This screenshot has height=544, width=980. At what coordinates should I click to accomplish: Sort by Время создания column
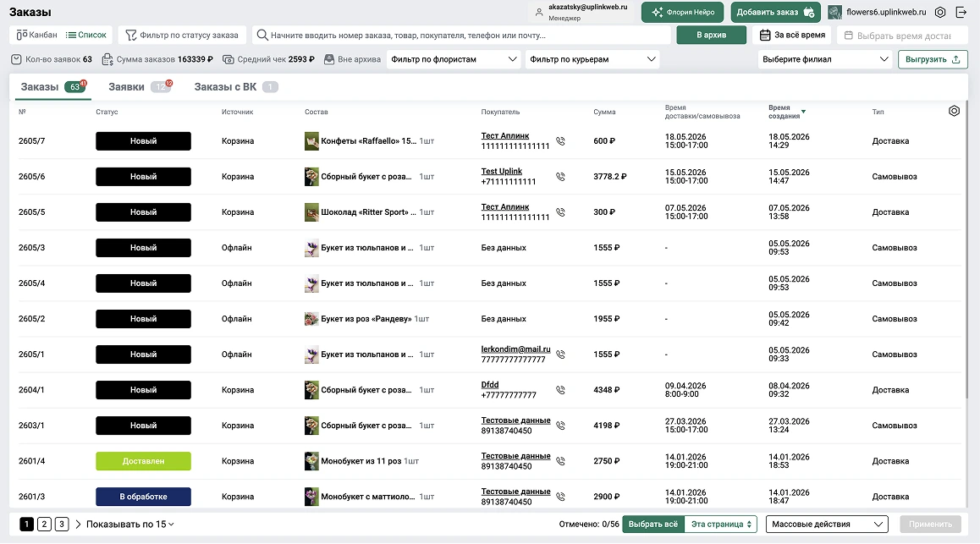point(786,112)
